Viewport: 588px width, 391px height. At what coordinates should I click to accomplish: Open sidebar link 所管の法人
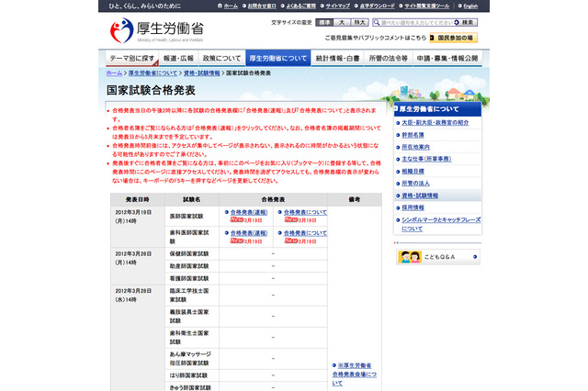click(415, 184)
